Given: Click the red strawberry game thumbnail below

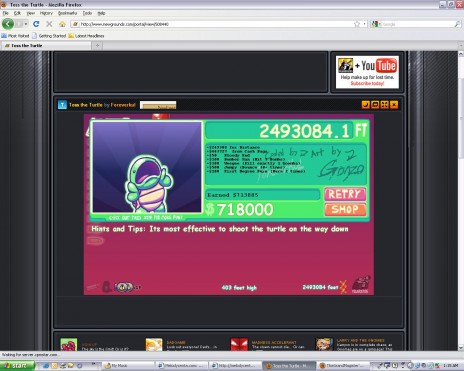Looking at the screenshot, I should [x=69, y=345].
